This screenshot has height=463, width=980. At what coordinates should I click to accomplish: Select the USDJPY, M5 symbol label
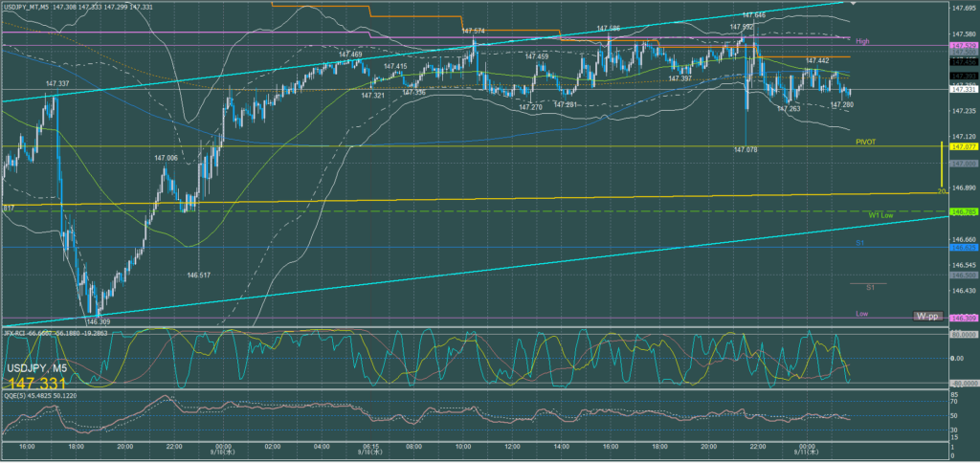click(39, 367)
